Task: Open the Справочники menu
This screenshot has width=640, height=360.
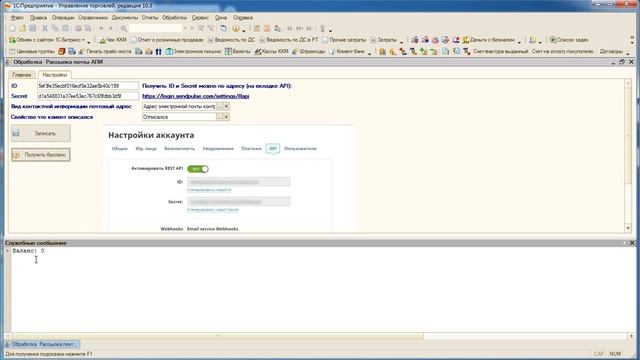Action: (x=93, y=18)
